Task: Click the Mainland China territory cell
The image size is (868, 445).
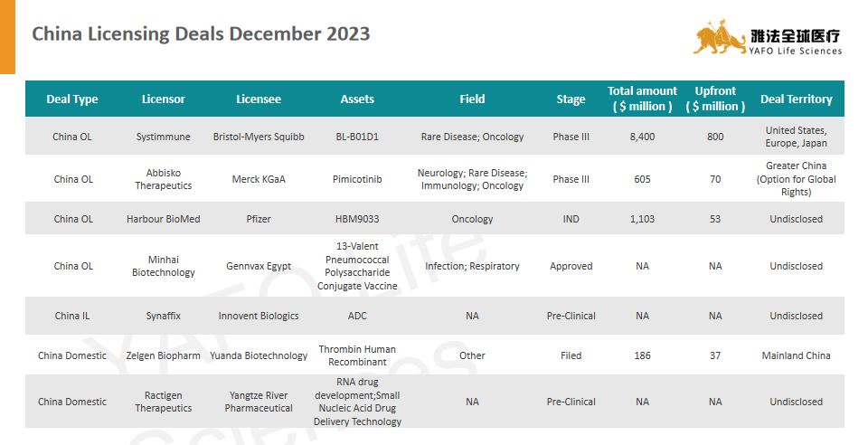Action: [796, 355]
